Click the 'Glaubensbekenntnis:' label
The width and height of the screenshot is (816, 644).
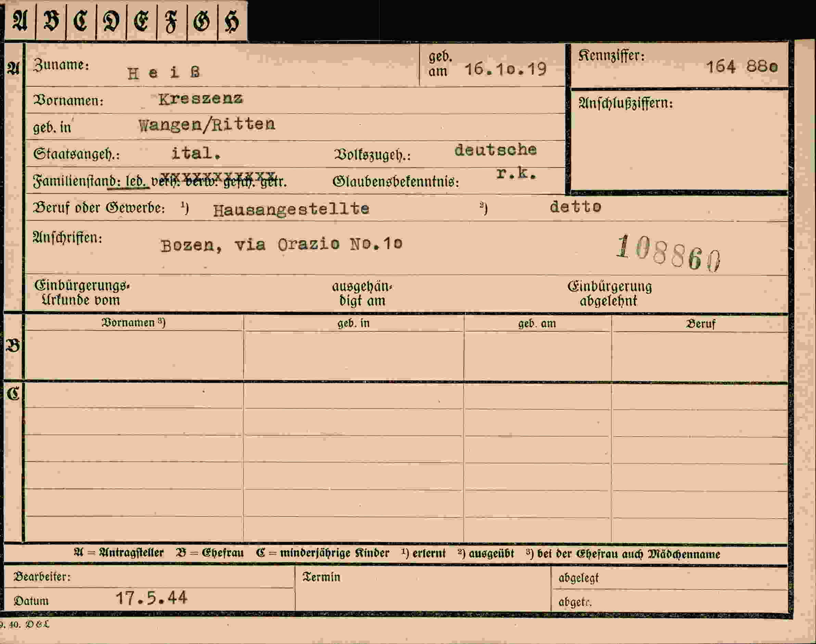pos(396,182)
